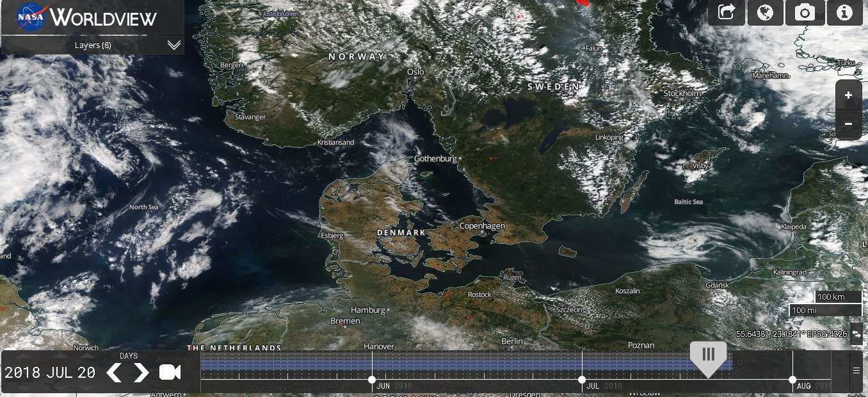Click the NASA Worldview logo
Screen dimensions: 868x397
tap(86, 17)
